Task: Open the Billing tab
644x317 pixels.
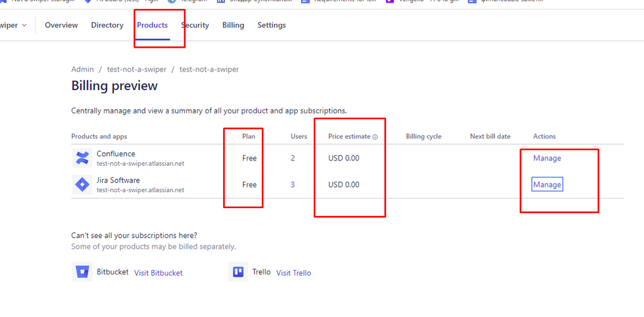Action: [233, 25]
